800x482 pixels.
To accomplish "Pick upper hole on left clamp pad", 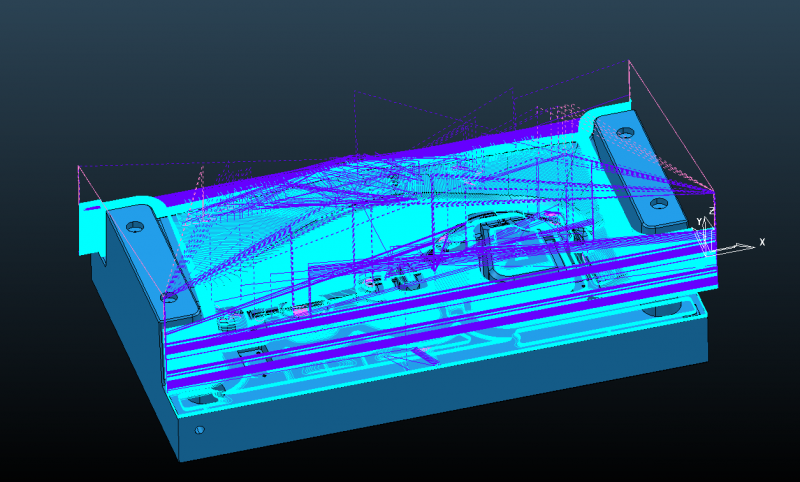I will tap(133, 225).
